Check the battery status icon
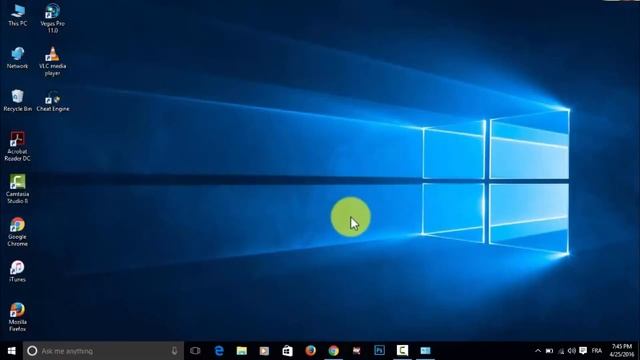The image size is (640, 360). tap(549, 351)
